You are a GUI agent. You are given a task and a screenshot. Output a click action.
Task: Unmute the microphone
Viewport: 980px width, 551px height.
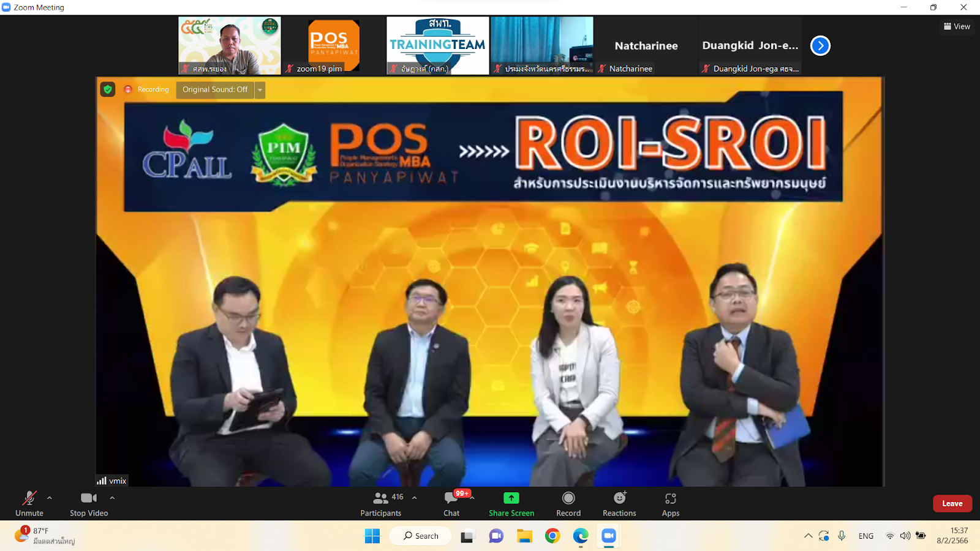tap(29, 504)
